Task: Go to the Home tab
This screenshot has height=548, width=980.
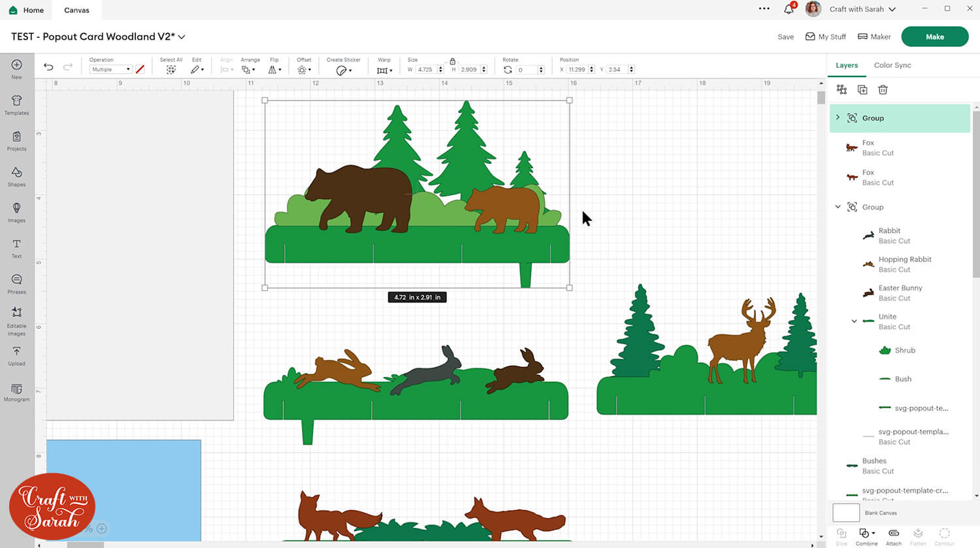Action: click(27, 10)
